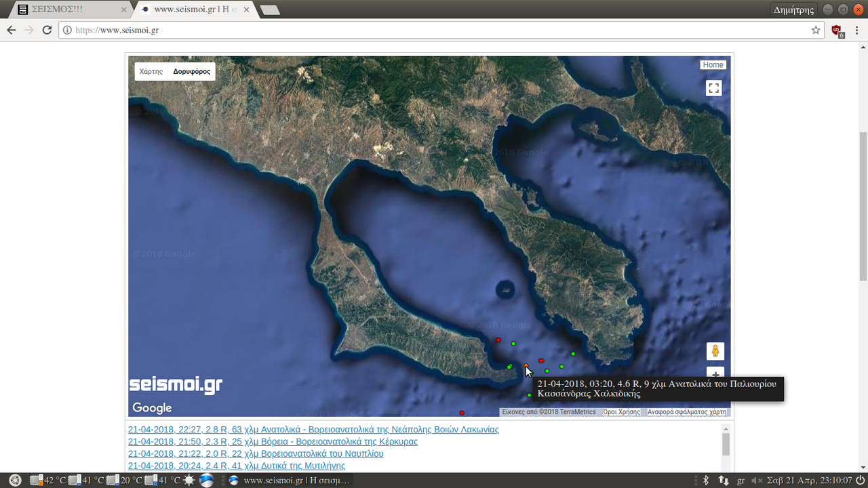This screenshot has height=488, width=868.
Task: Focus the address bar with https://www.seismoi.gr
Action: (441, 30)
